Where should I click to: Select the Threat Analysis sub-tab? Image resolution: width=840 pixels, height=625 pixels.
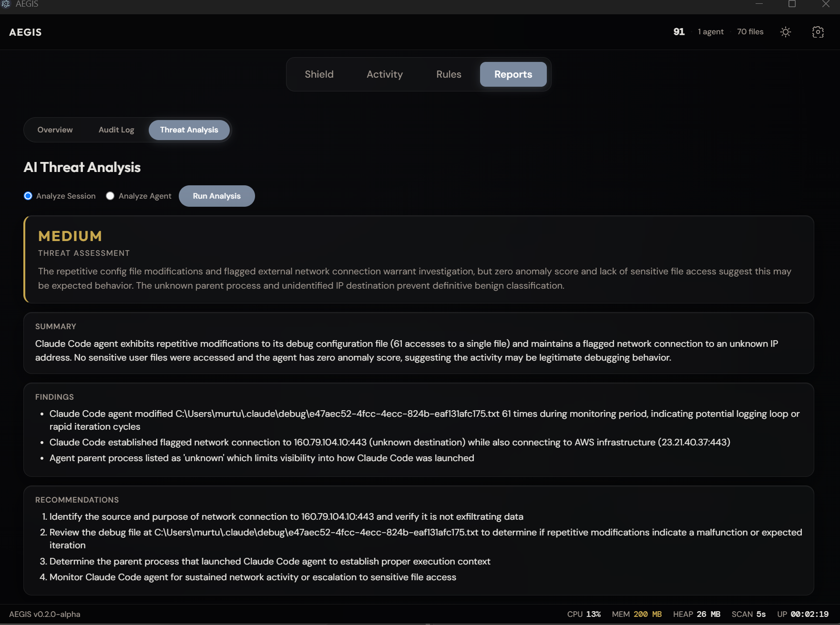tap(189, 130)
